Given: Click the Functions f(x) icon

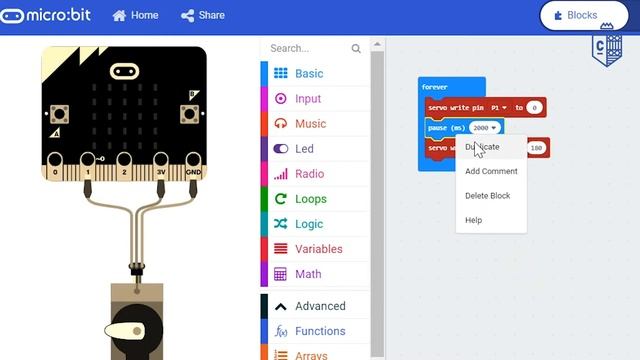Looking at the screenshot, I should pos(280,331).
